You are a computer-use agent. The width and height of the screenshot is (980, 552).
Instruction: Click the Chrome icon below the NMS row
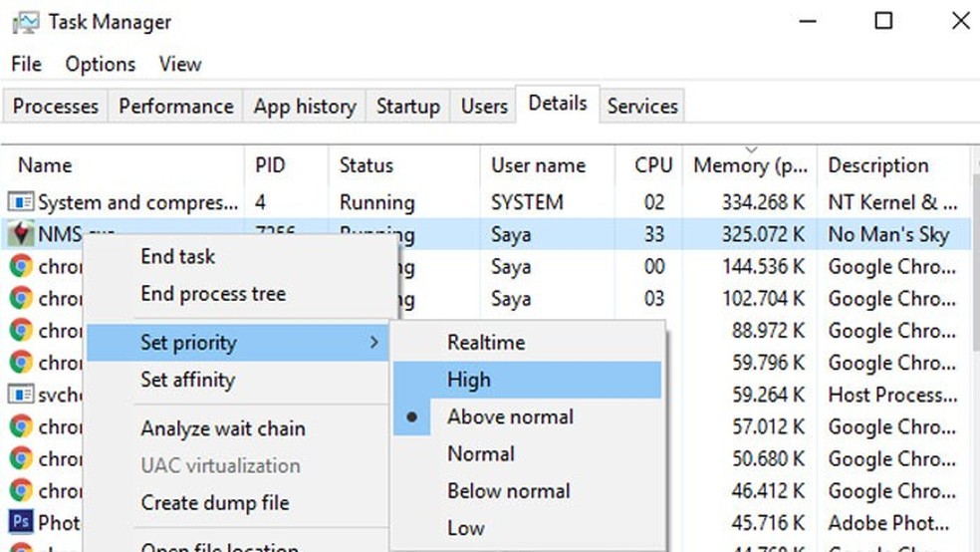click(21, 267)
